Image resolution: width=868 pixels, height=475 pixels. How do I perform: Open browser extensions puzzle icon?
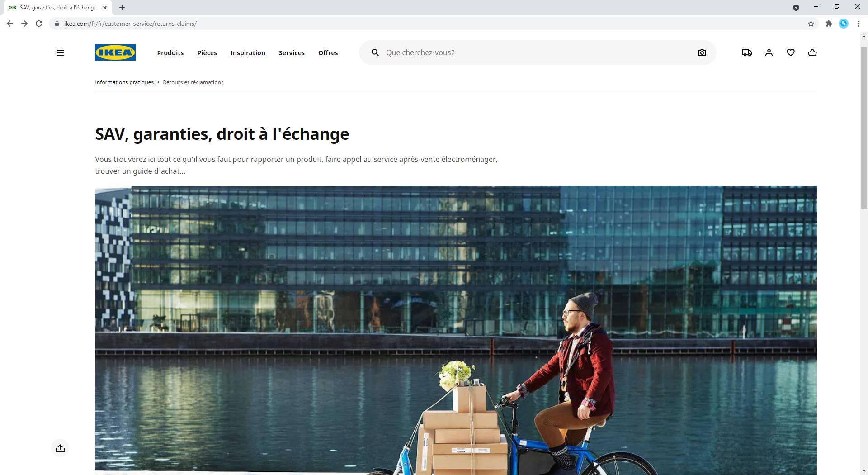[829, 24]
